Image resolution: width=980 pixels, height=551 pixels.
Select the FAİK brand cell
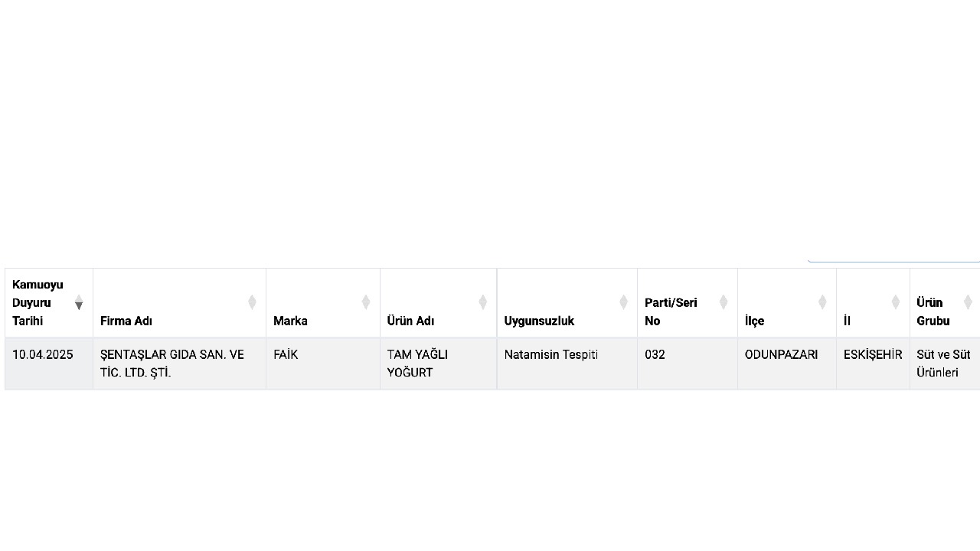[286, 354]
